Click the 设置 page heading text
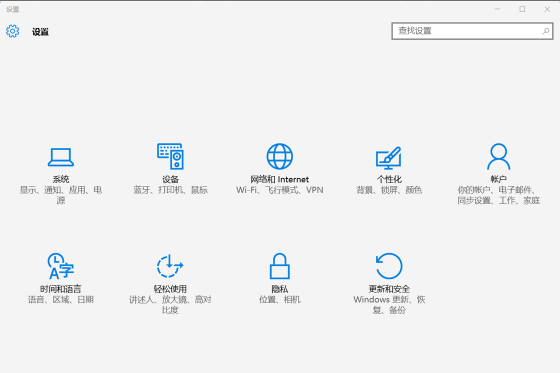 40,32
